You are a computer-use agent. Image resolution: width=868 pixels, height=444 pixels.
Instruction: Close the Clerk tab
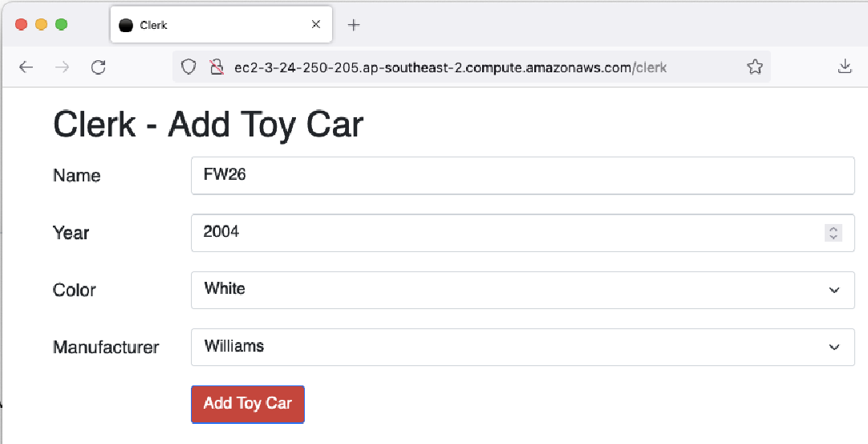(x=315, y=24)
